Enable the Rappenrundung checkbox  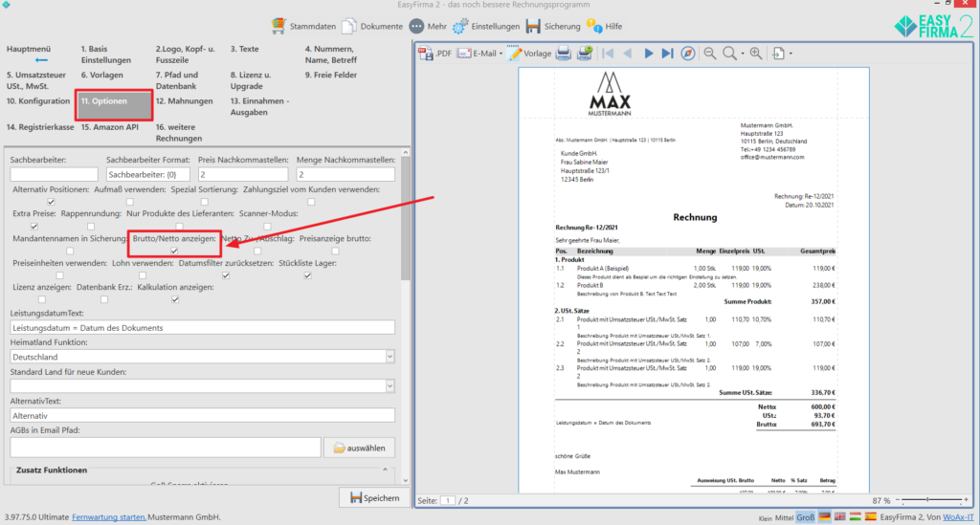91,226
